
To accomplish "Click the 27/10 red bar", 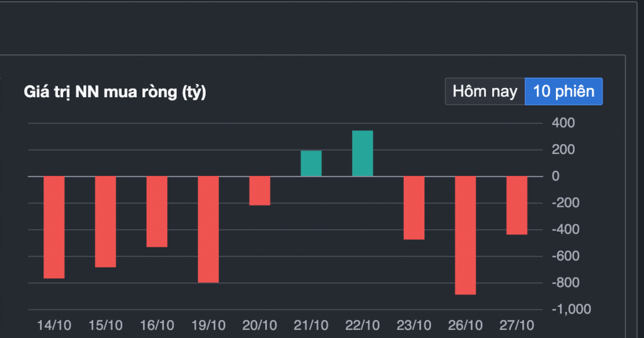I will (517, 205).
